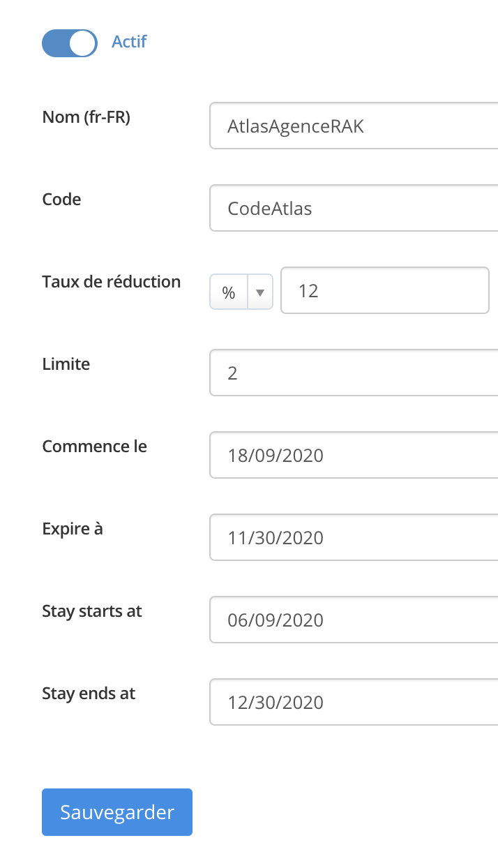Click the Commence le label
Image resolution: width=498 pixels, height=868 pixels.
coord(94,447)
